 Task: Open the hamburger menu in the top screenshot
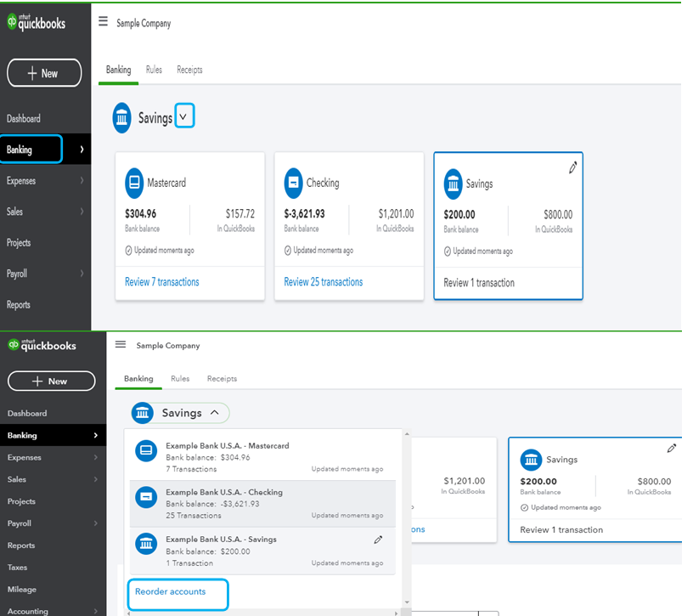(103, 21)
